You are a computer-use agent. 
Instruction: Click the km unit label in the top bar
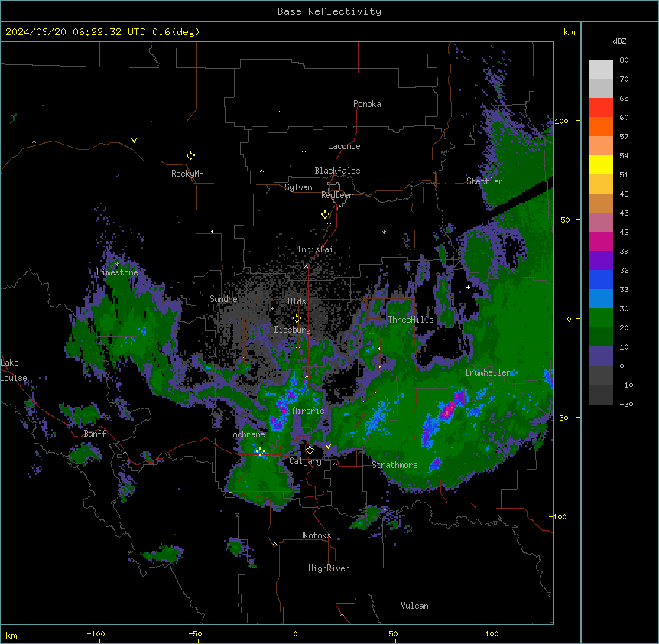click(569, 32)
